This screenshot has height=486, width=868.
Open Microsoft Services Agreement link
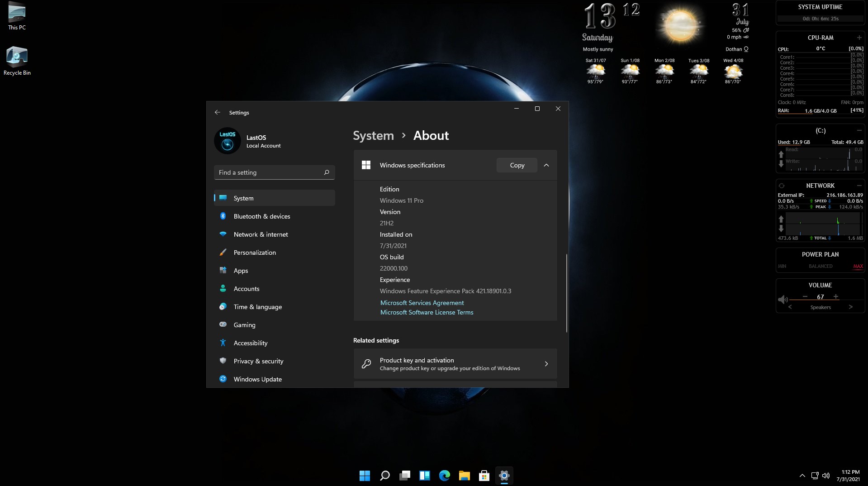(x=422, y=303)
